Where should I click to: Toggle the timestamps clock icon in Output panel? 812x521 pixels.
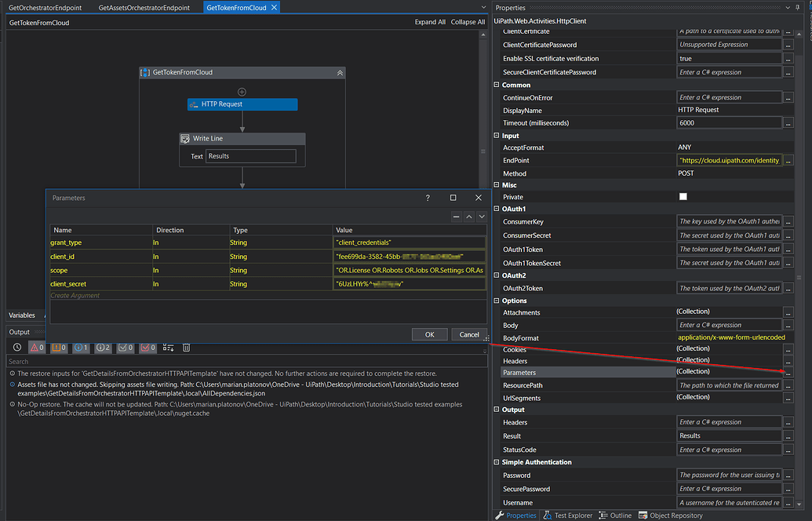(17, 348)
